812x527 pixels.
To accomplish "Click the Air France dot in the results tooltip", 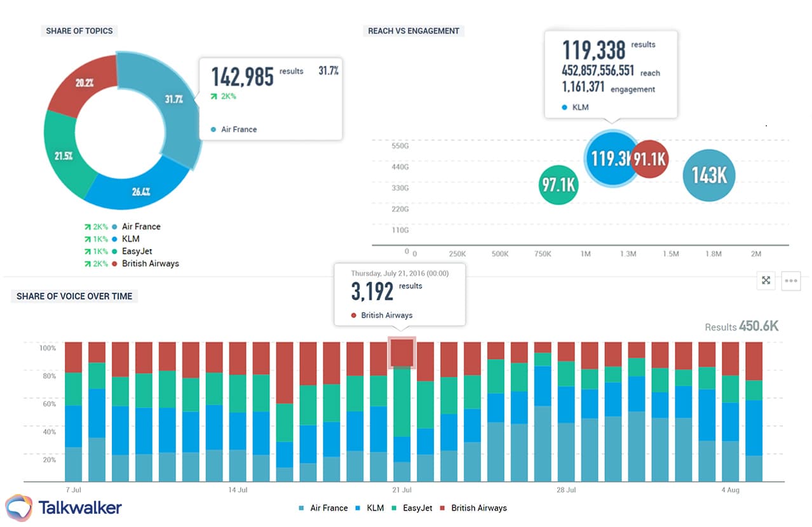I will click(214, 129).
